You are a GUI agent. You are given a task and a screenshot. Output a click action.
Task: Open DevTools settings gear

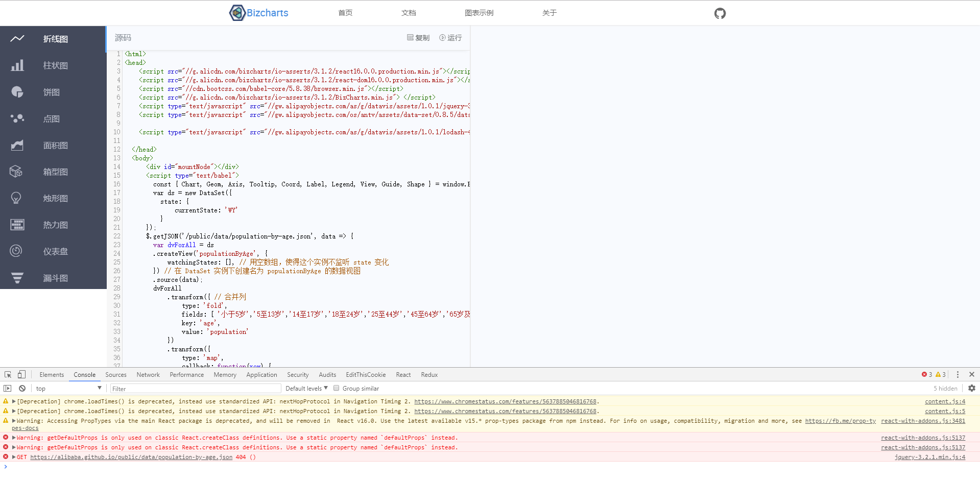coord(972,388)
